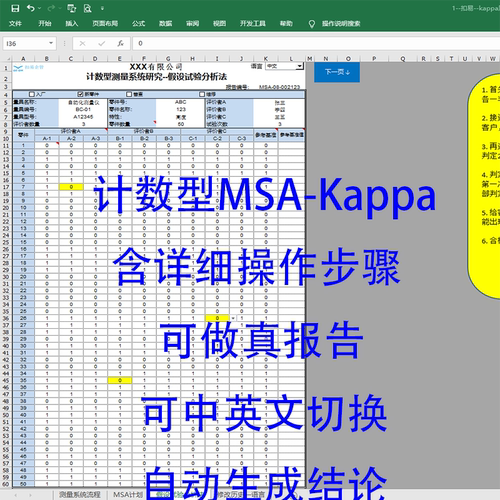Click the Name Box showing I36
Viewport: 500px width, 500px height.
click(26, 43)
